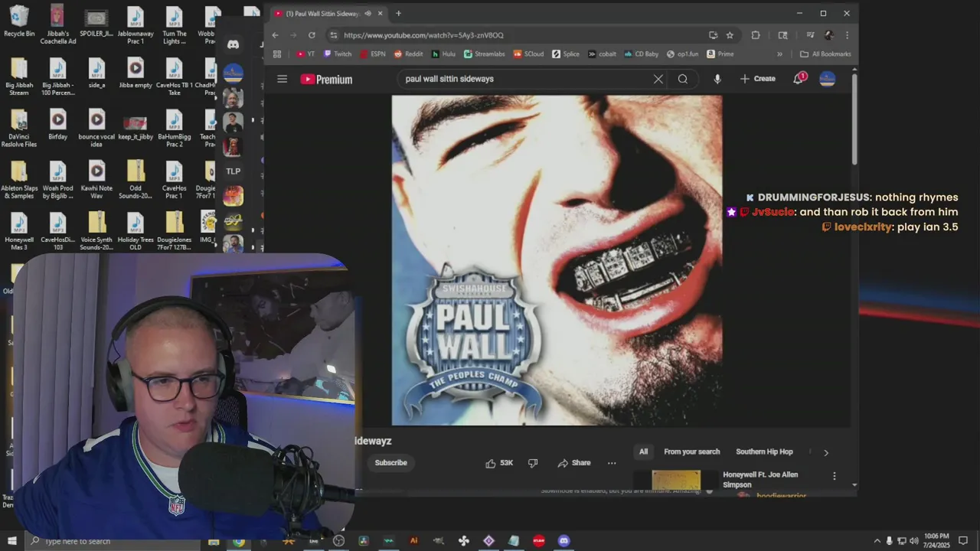Select the All filter chip
Viewport: 980px width, 551px height.
click(644, 452)
